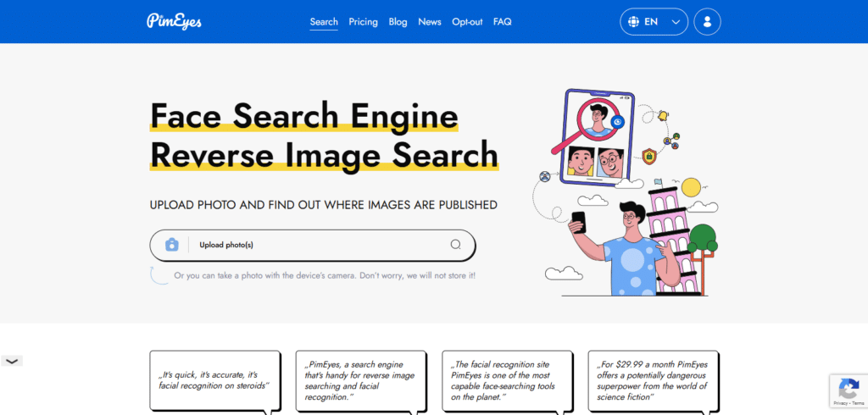Viewport: 868px width, 415px height.
Task: Click the 'most capable face-searching tools' quote card
Action: click(507, 380)
